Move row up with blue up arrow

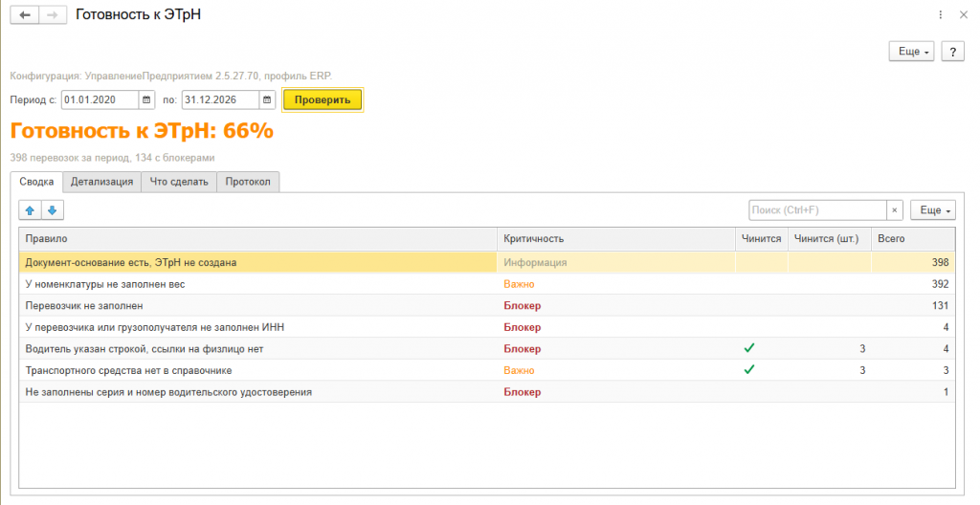[30, 210]
